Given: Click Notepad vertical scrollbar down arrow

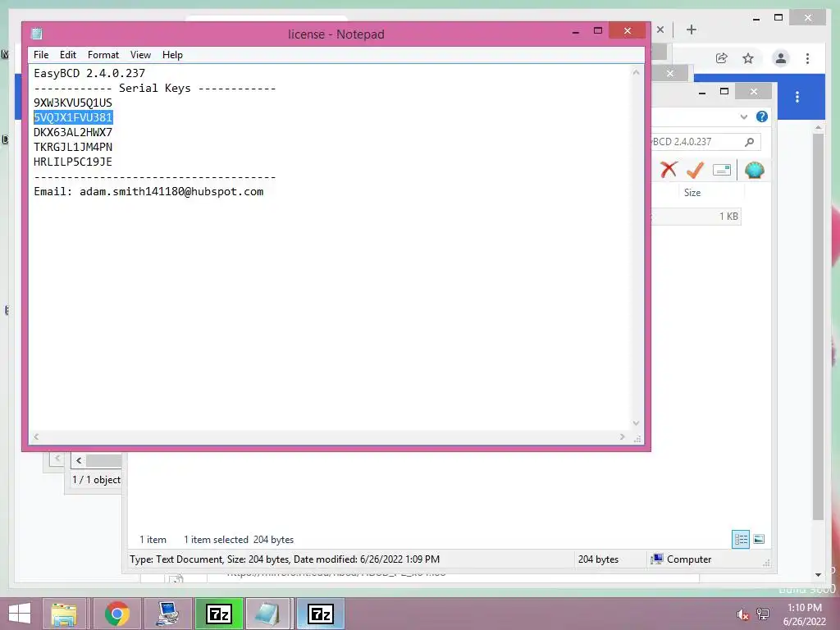Looking at the screenshot, I should tap(636, 423).
